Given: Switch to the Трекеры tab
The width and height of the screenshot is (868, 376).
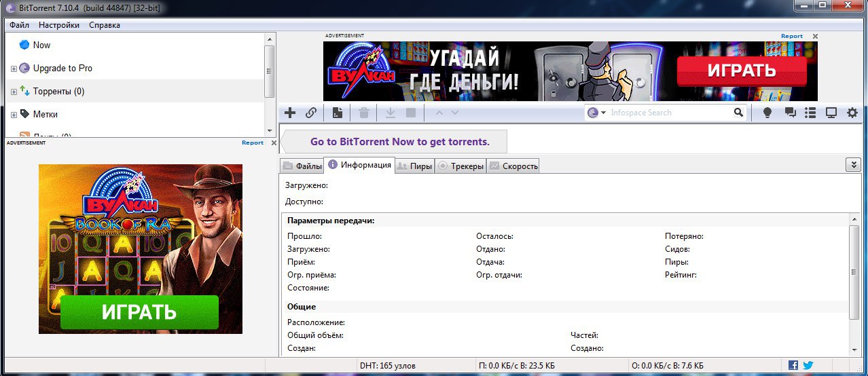Looking at the screenshot, I should pos(460,166).
